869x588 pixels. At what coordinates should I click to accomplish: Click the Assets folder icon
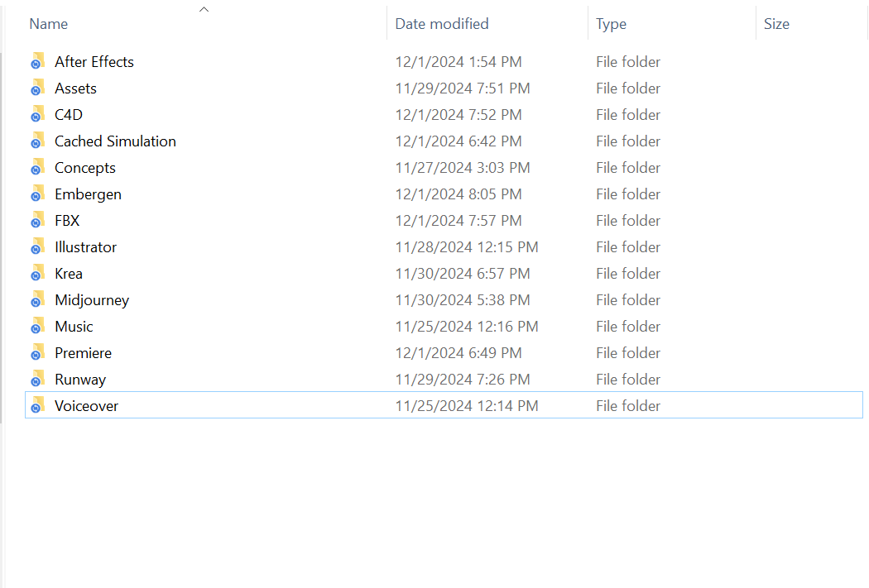(37, 88)
